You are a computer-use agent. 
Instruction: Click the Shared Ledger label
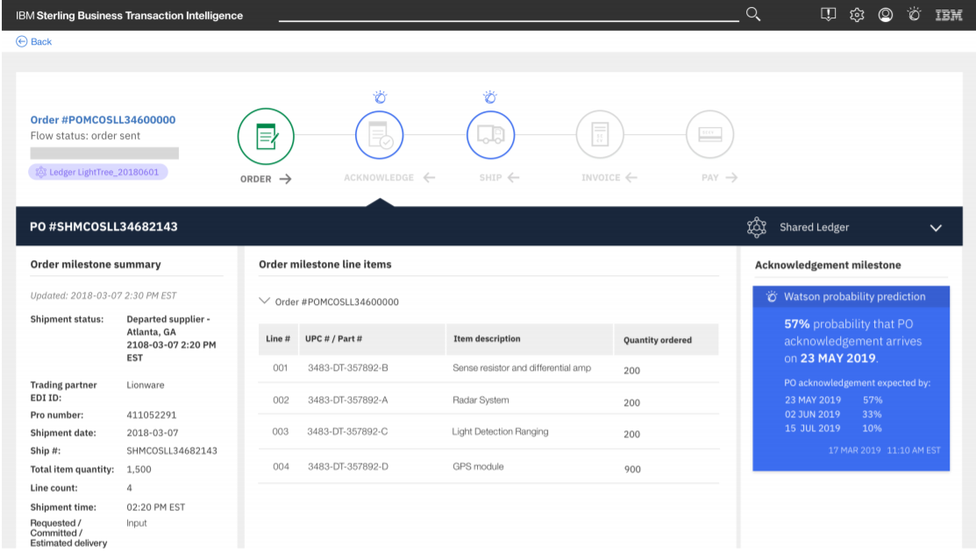[x=814, y=228]
